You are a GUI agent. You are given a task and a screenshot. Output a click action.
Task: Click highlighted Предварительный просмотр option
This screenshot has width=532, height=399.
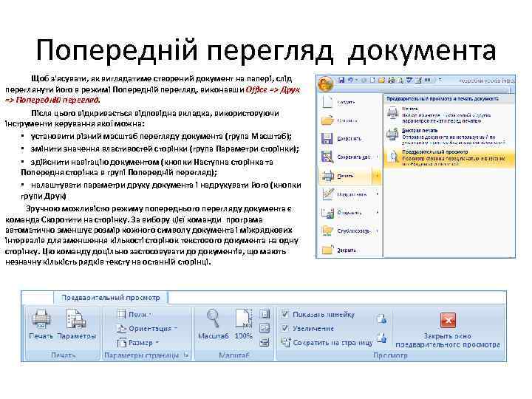tap(449, 158)
